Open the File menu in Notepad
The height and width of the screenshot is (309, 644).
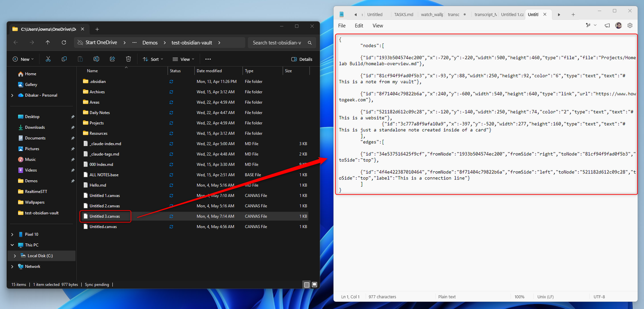pyautogui.click(x=342, y=26)
